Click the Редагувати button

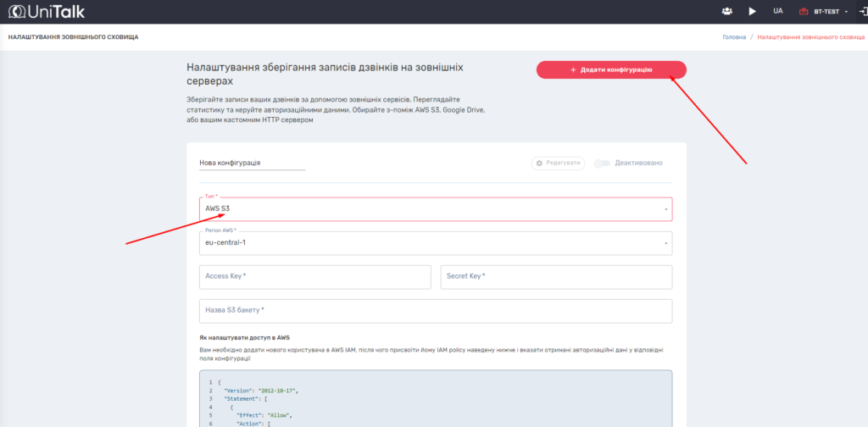point(558,163)
